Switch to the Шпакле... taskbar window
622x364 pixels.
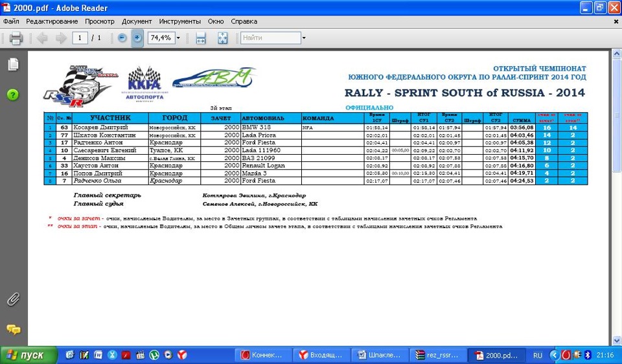click(x=381, y=356)
